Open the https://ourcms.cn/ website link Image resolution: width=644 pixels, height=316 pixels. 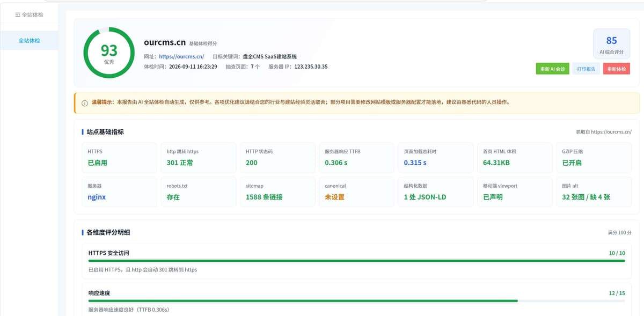(181, 56)
